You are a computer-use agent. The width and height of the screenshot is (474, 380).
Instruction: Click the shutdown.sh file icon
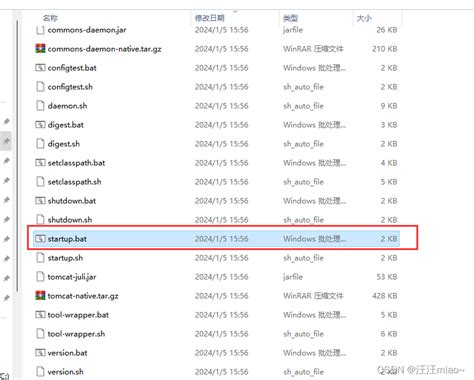click(40, 220)
